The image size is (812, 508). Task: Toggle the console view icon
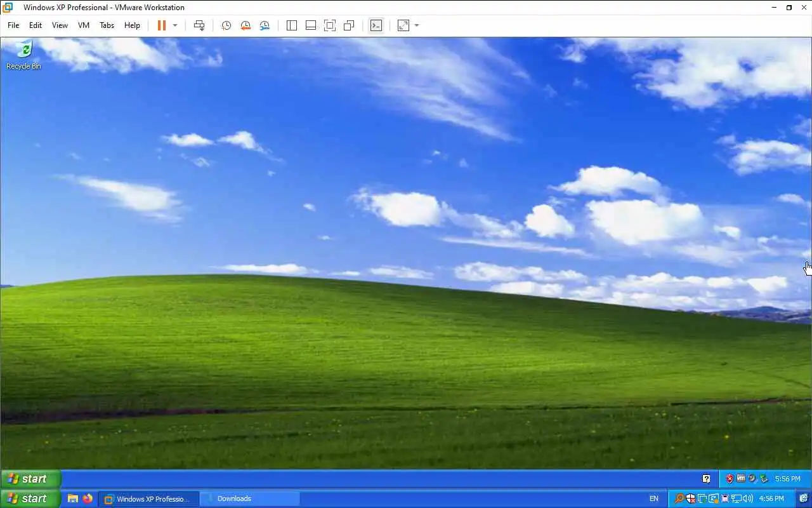click(376, 25)
